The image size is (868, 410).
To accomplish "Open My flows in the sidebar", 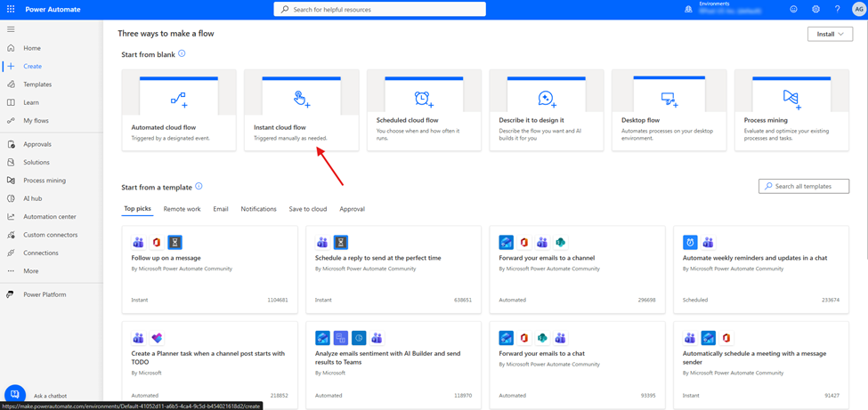I will pyautogui.click(x=36, y=120).
